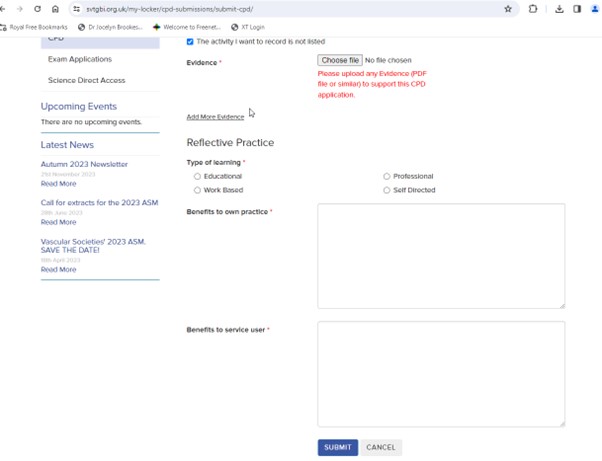Click the Add More Evidence link
This screenshot has height=461, width=602.
point(215,117)
